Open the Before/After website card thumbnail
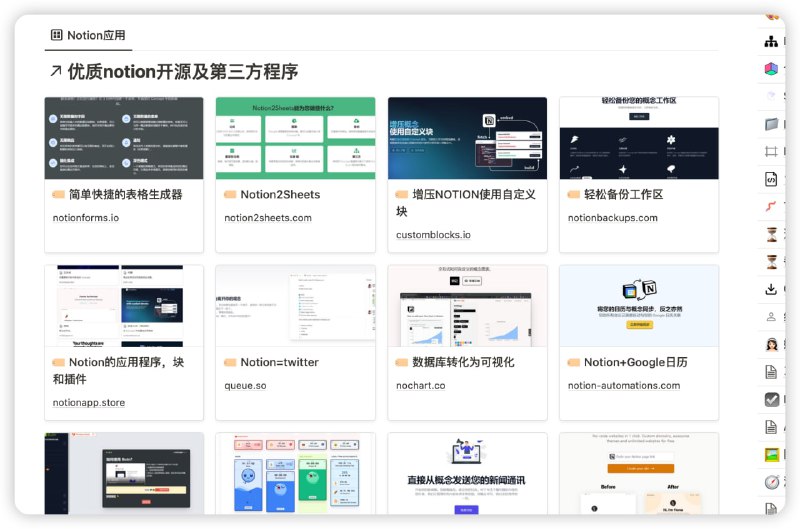Screen dimensions: 800x529 click(x=639, y=473)
